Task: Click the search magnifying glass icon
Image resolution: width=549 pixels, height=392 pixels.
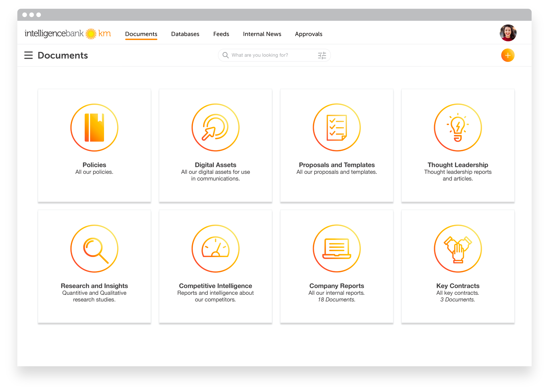Action: [x=226, y=55]
